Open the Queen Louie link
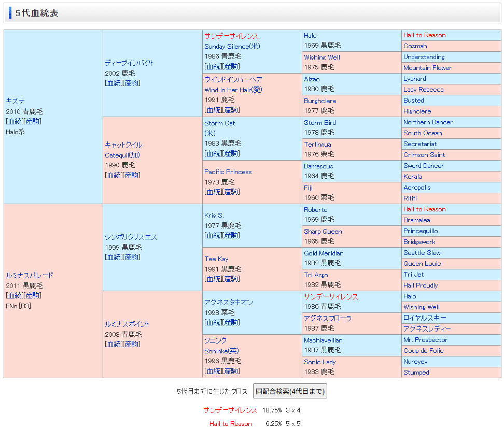This screenshot has height=429, width=504. click(x=423, y=264)
